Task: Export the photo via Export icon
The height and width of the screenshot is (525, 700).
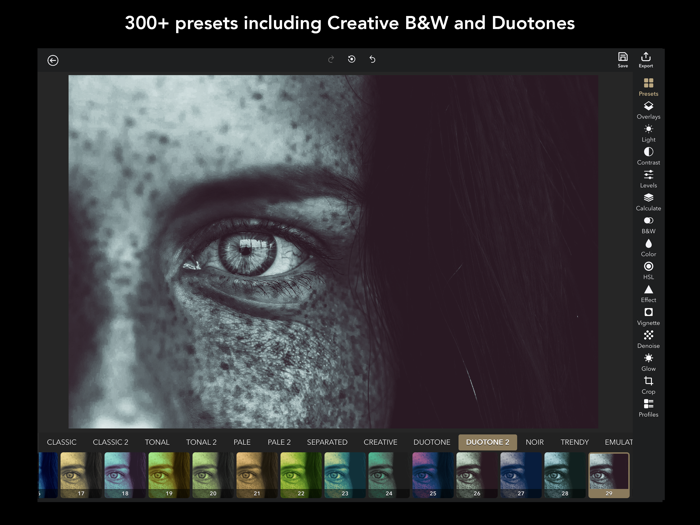Action: (646, 60)
